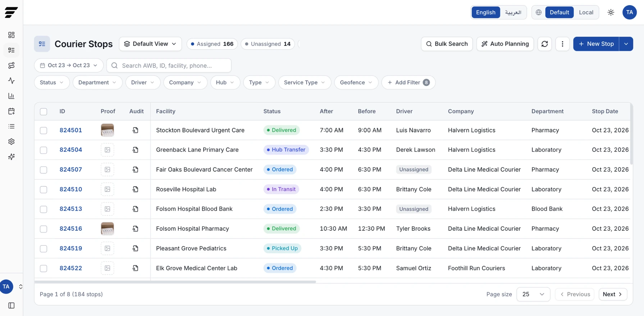Click the globe timezone icon
The width and height of the screenshot is (644, 316).
click(x=539, y=12)
